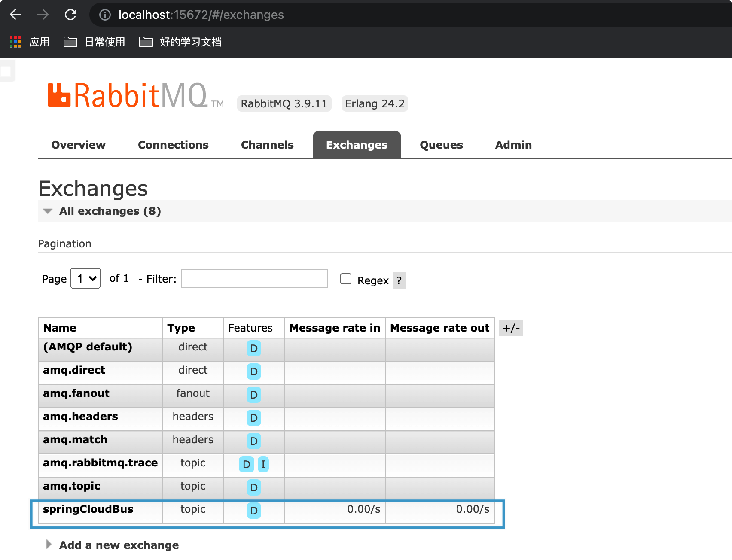Click the D badge for amq.match
The image size is (732, 560).
coord(254,441)
